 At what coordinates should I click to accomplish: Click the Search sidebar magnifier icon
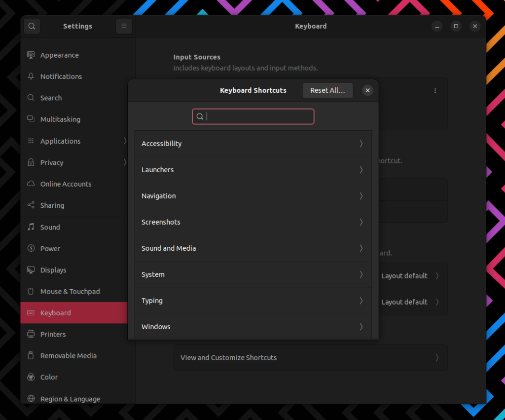tap(31, 98)
